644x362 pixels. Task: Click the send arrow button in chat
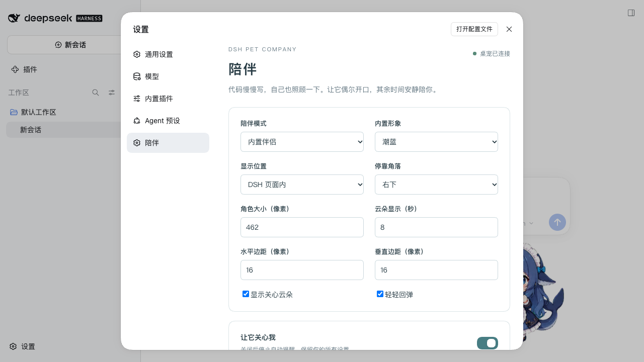coord(557,222)
